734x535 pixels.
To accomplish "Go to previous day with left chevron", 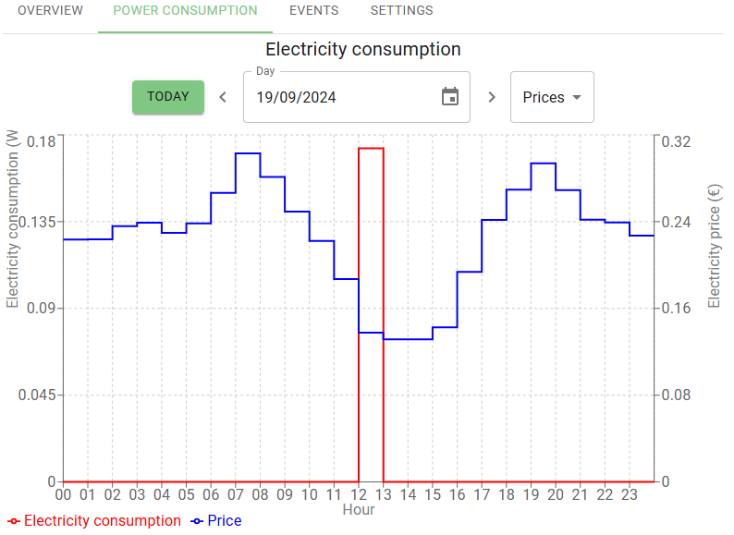I will [x=223, y=97].
